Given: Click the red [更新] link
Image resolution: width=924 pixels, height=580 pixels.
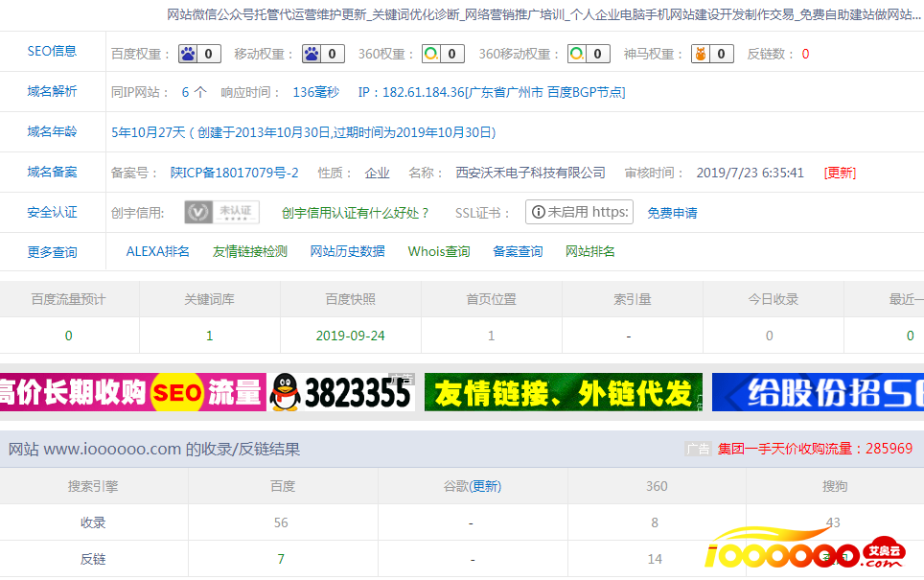Looking at the screenshot, I should pos(840,173).
